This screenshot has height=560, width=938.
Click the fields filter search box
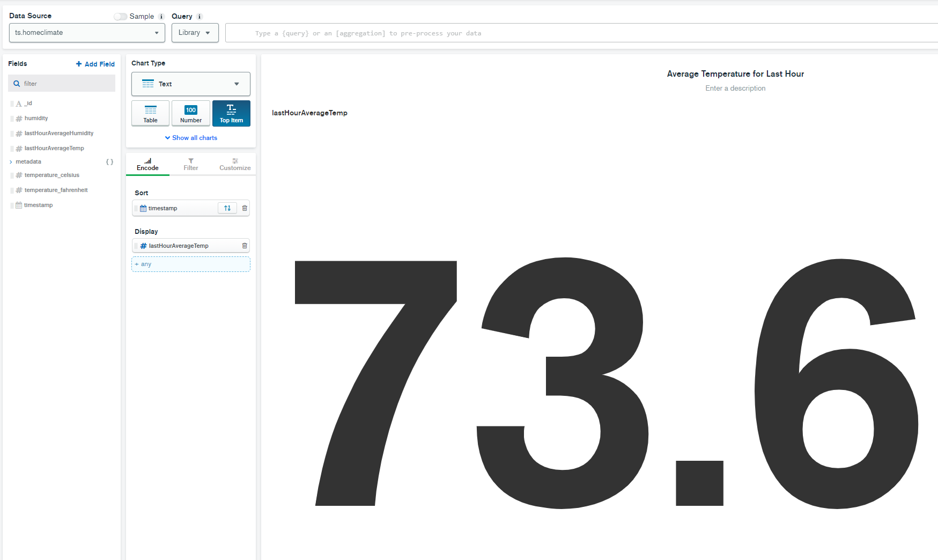pyautogui.click(x=64, y=84)
